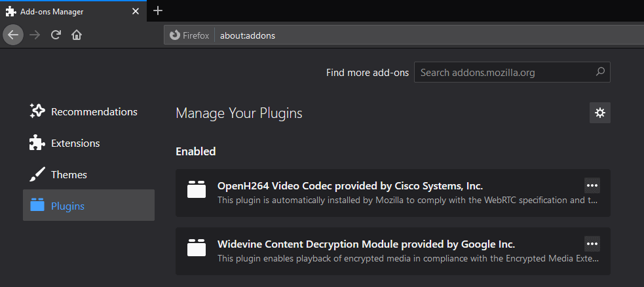Click the search magnifier icon in add-ons search
Screen dimensions: 644x287
[600, 72]
